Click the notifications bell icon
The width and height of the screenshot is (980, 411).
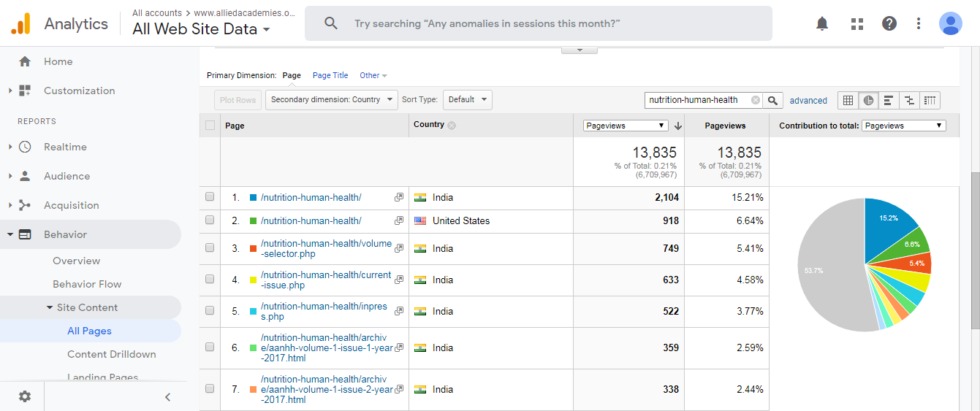click(822, 23)
